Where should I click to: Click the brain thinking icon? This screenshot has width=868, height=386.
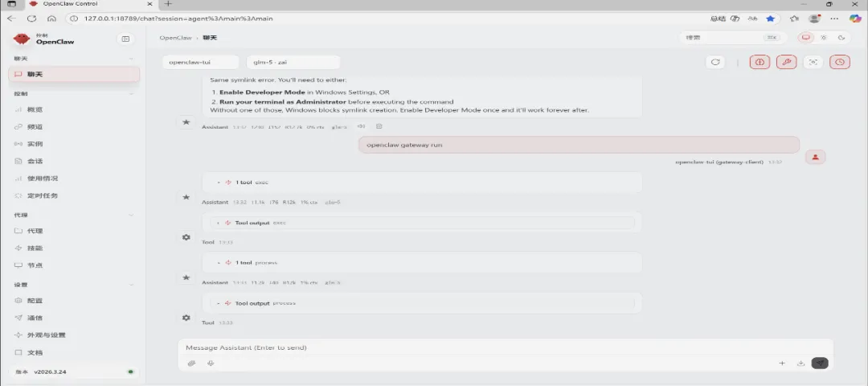759,62
